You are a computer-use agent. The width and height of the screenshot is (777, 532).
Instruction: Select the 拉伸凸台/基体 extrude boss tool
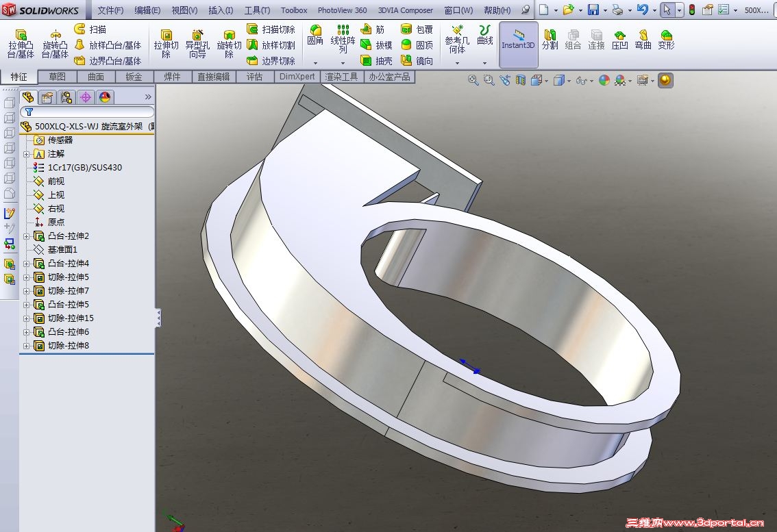pyautogui.click(x=21, y=44)
